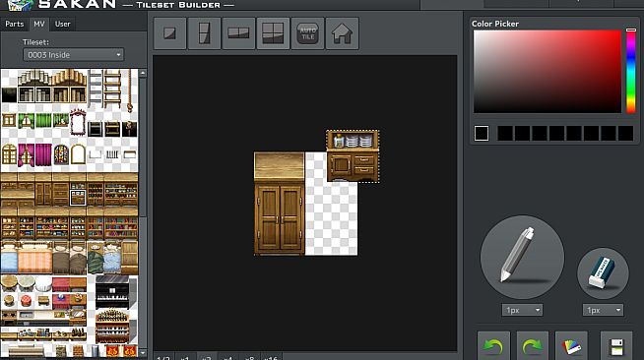The image size is (644, 360).
Task: Pick the orange striped bed tile
Action: point(35,258)
